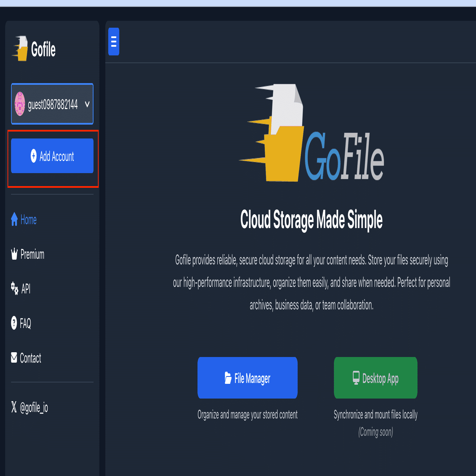Open the File Manager button

(x=248, y=378)
